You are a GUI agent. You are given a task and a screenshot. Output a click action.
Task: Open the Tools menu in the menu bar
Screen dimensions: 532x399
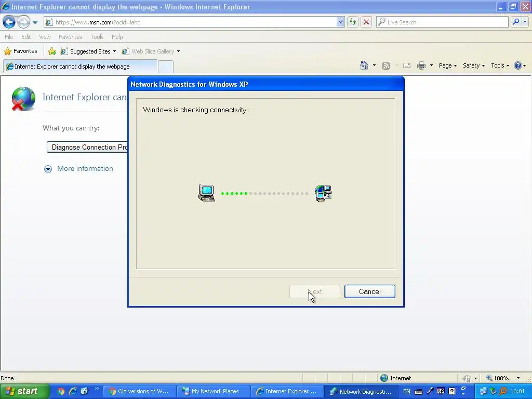(97, 37)
